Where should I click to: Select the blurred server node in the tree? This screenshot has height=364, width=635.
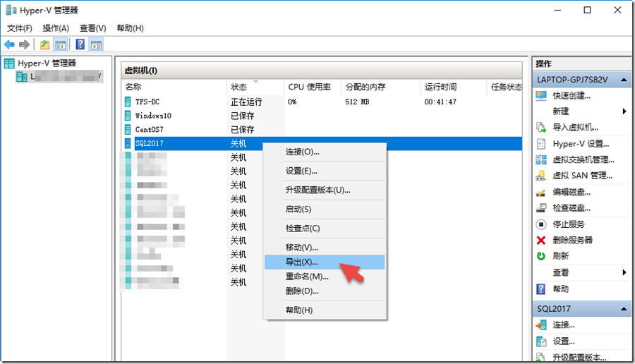click(59, 76)
